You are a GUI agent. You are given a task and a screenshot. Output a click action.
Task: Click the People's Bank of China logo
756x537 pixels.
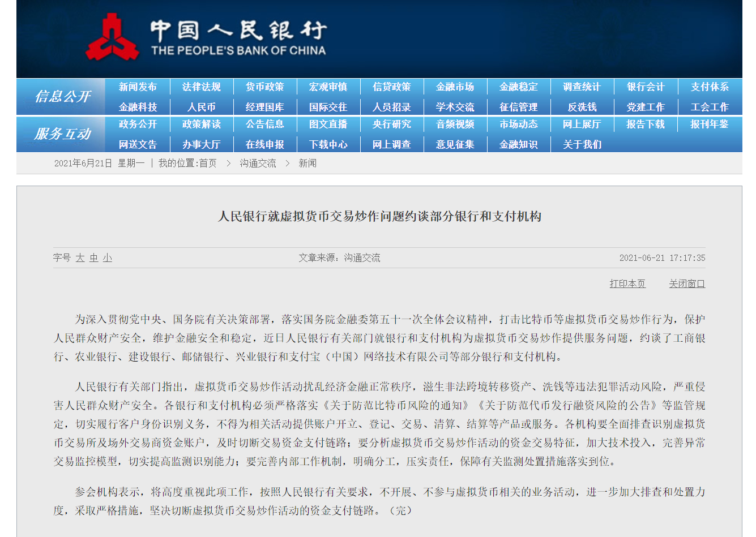point(206,37)
